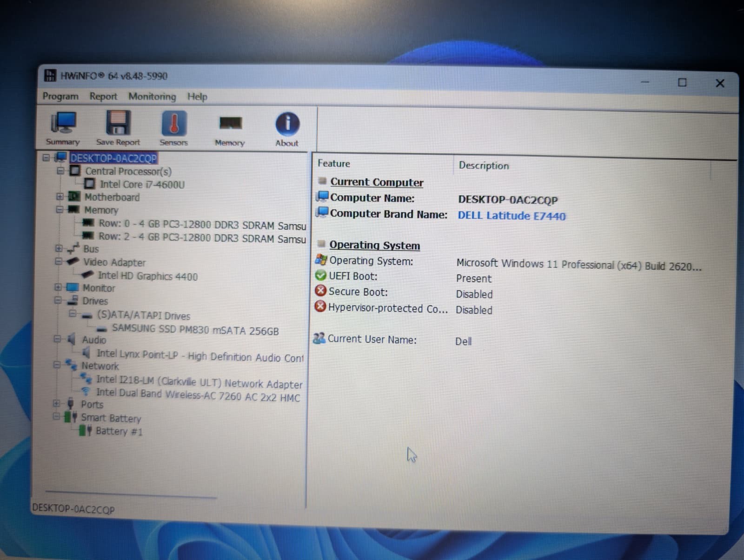Collapse the Video Adapter branch
This screenshot has height=560, width=744.
point(59,261)
